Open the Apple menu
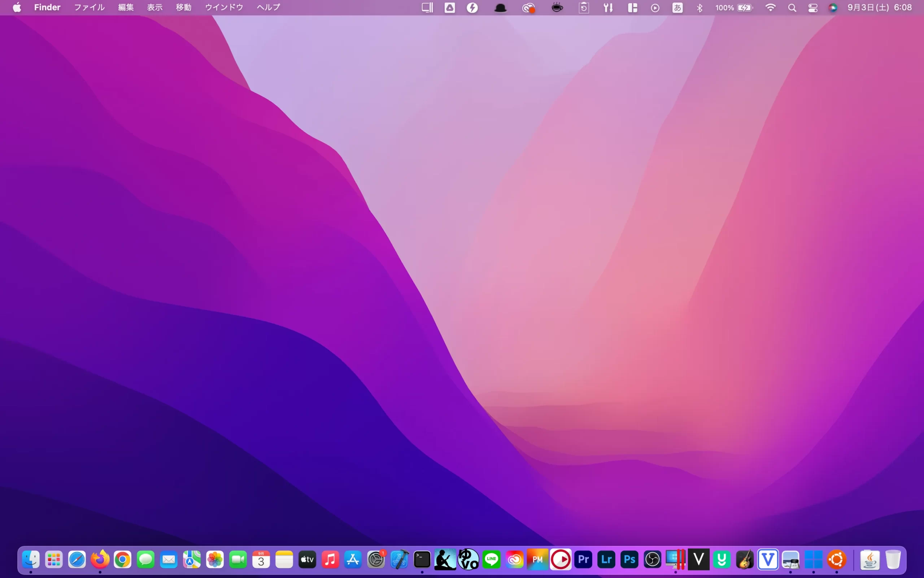The height and width of the screenshot is (578, 924). (x=17, y=7)
